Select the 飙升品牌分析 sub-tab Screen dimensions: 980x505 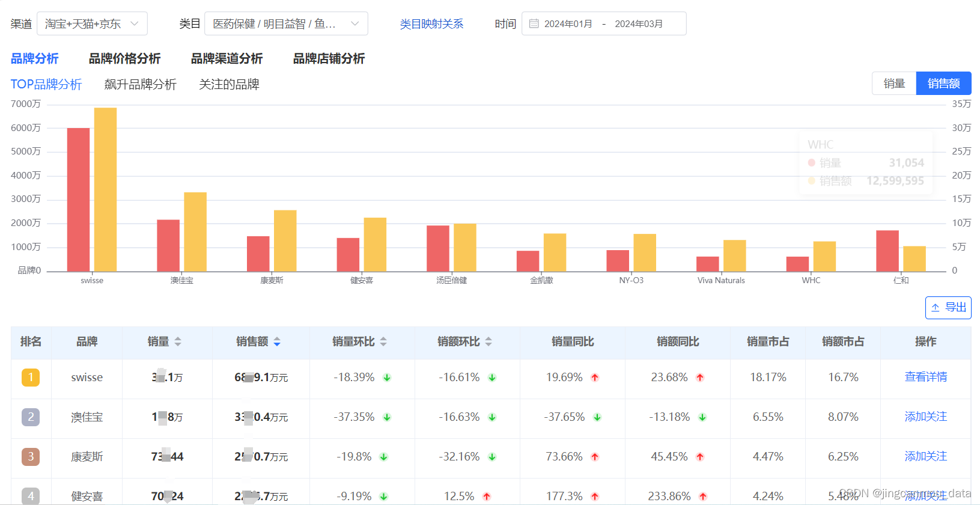(x=140, y=84)
